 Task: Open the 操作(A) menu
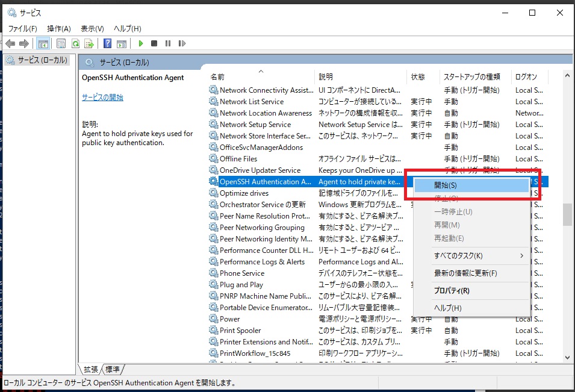pyautogui.click(x=58, y=29)
